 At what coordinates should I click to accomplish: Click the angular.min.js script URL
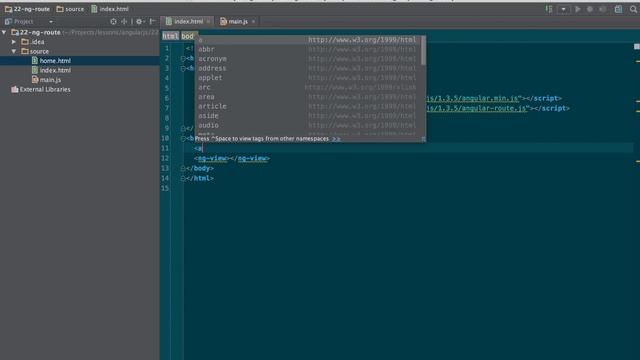473,98
